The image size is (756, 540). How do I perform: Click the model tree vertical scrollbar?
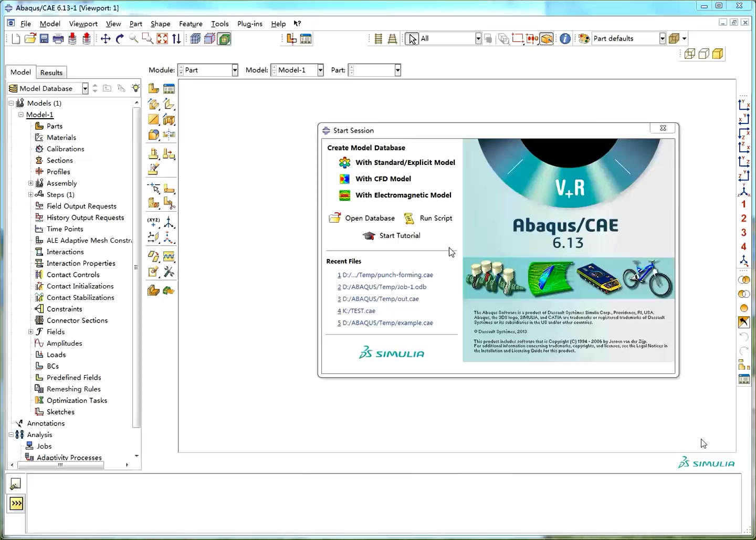(136, 267)
